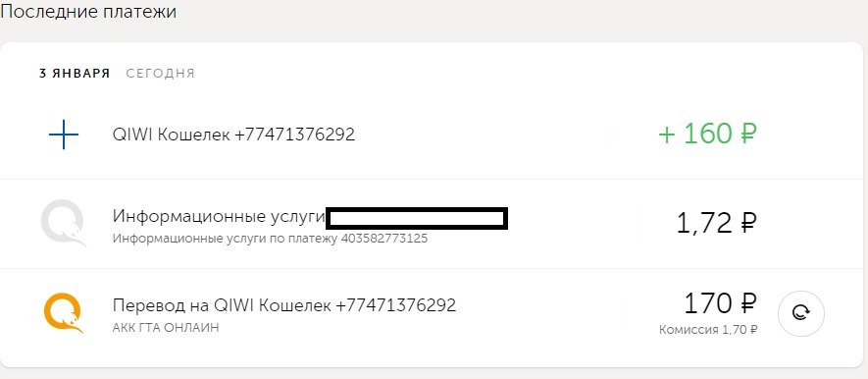Click the 3 ЯНВАРЯ date header

[75, 74]
